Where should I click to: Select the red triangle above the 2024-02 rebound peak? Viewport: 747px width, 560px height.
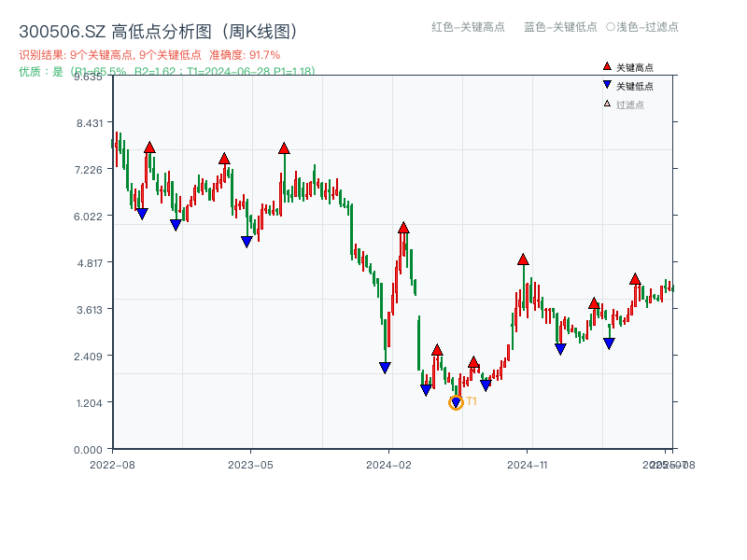pos(404,226)
